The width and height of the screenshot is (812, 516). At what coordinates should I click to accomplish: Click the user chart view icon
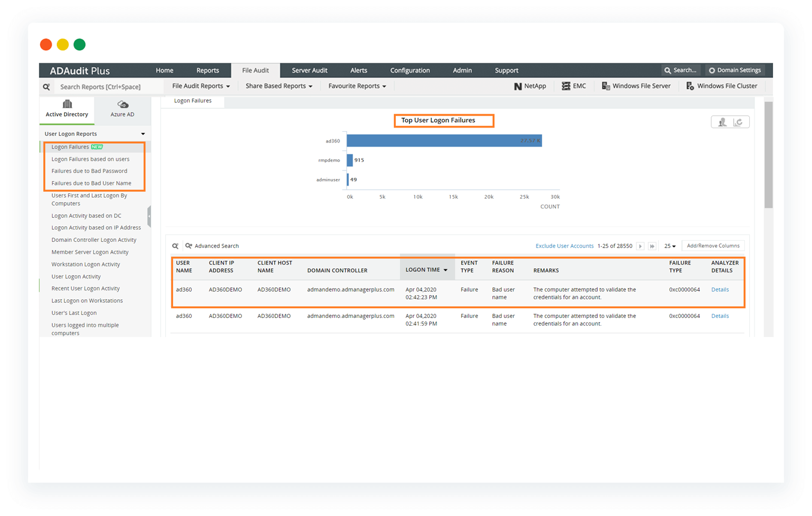[x=723, y=122]
